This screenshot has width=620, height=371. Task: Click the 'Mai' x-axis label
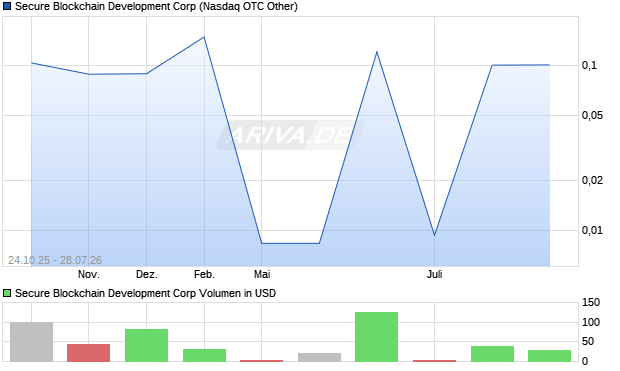point(262,274)
